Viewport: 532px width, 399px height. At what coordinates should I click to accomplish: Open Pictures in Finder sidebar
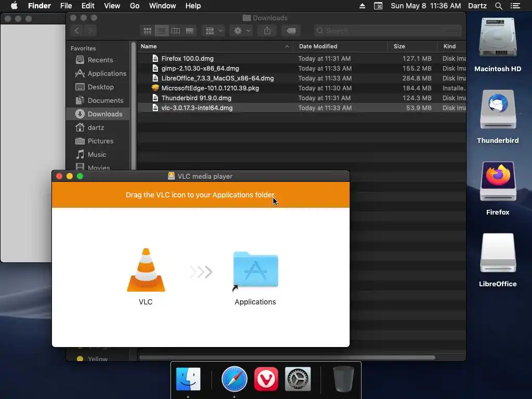(98, 141)
